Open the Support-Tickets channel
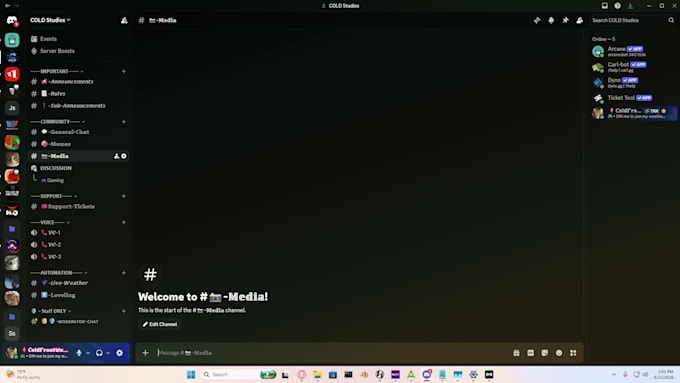The height and width of the screenshot is (383, 680). (x=78, y=206)
